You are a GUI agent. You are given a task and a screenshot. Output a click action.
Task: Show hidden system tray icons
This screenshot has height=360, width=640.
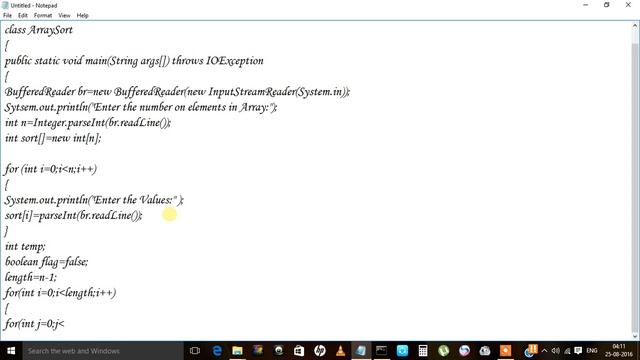[544, 351]
